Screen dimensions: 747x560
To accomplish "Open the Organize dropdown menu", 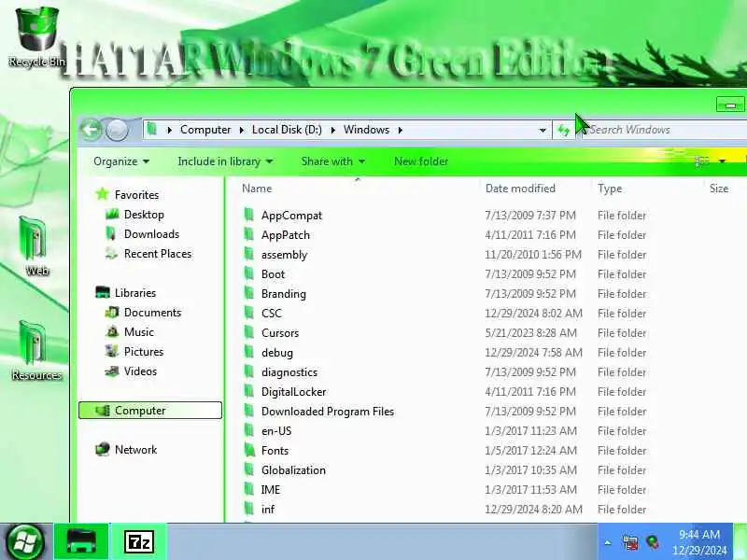I will tap(121, 161).
